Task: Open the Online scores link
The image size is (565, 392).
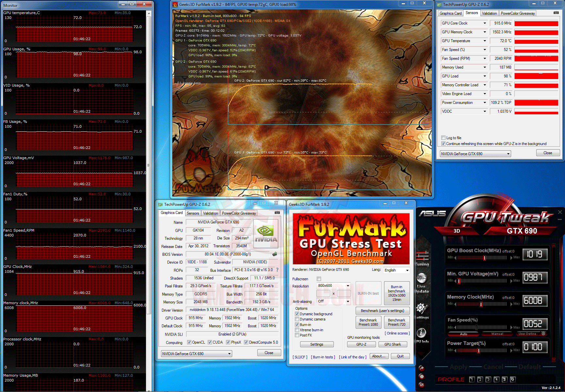Action: pos(397,333)
